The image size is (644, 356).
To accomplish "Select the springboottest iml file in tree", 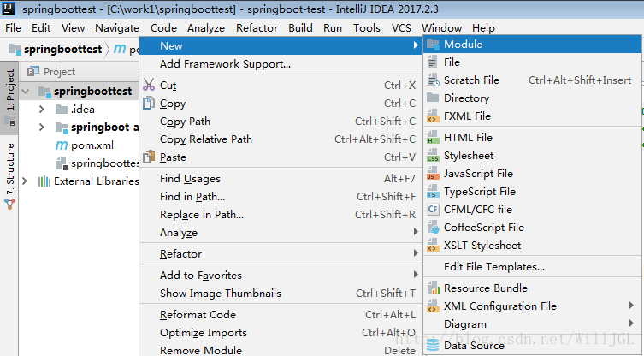I will pos(104,163).
